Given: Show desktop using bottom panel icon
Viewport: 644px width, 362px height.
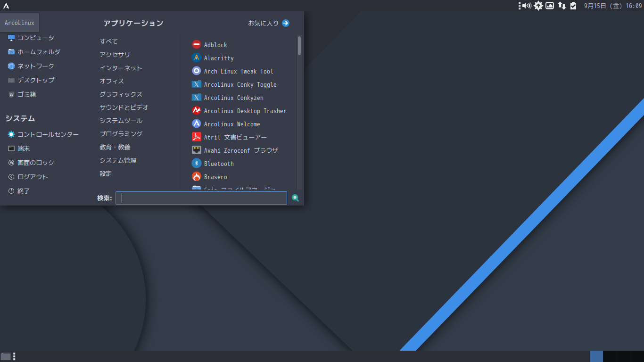Looking at the screenshot, I should (x=6, y=356).
